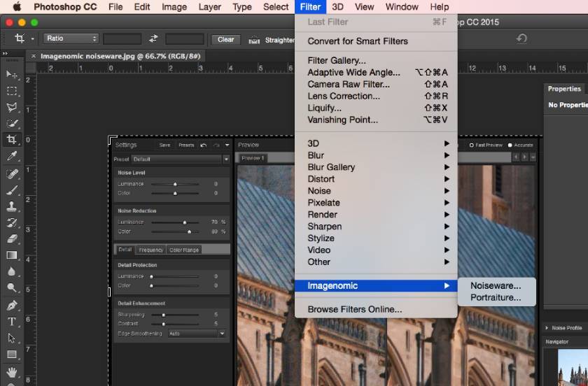The image size is (588, 386).
Task: Click the Hand tool
Action: point(12,371)
